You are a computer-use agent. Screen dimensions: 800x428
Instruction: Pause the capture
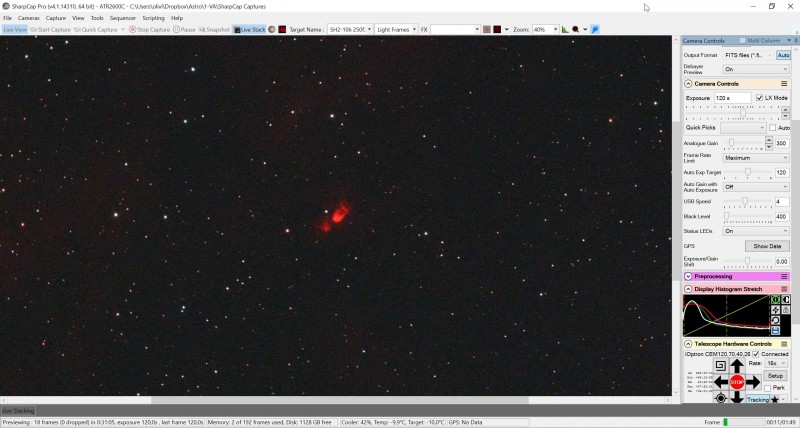(184, 30)
